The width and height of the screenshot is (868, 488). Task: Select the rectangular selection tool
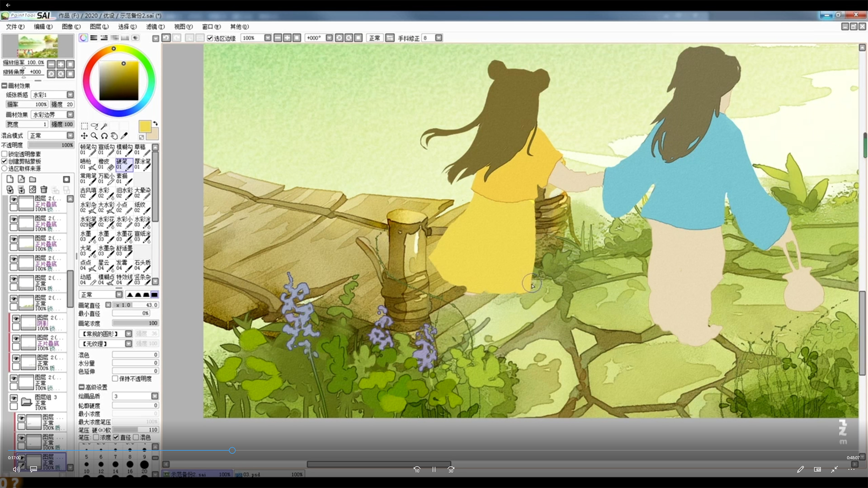tap(85, 126)
